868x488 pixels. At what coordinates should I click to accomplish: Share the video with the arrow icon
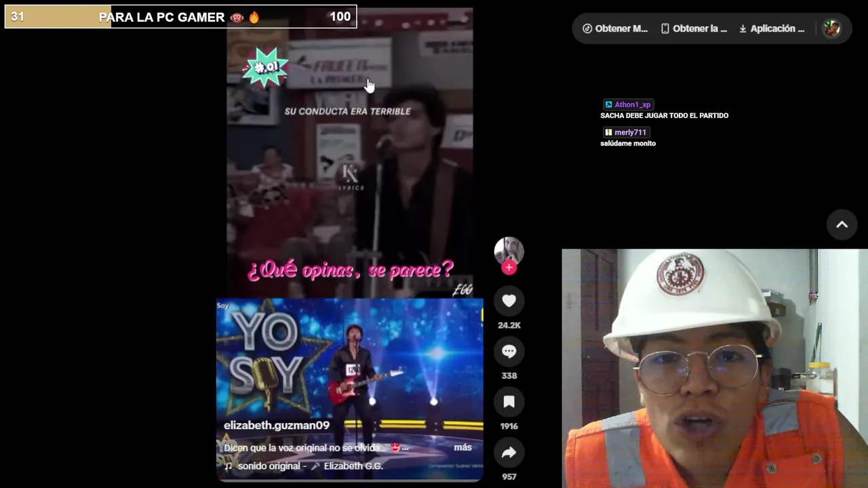pos(509,453)
